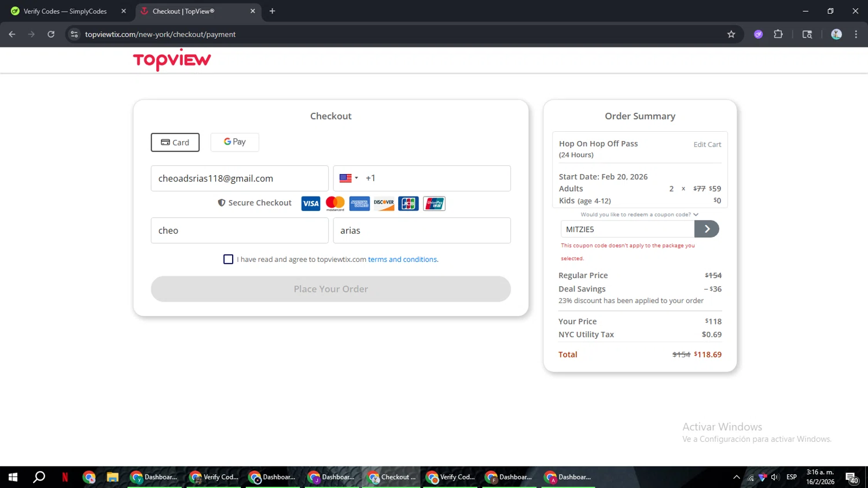Viewport: 868px width, 488px height.
Task: Open Windows taskbar search
Action: tap(39, 477)
